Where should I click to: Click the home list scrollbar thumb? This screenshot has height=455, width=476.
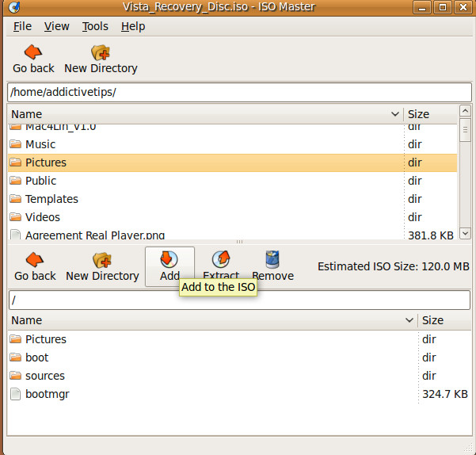(x=465, y=130)
